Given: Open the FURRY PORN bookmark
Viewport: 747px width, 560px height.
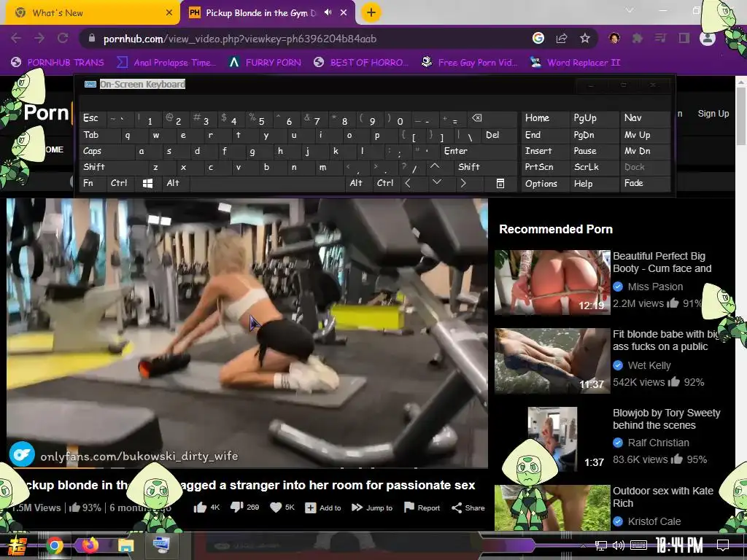Looking at the screenshot, I should (x=266, y=63).
